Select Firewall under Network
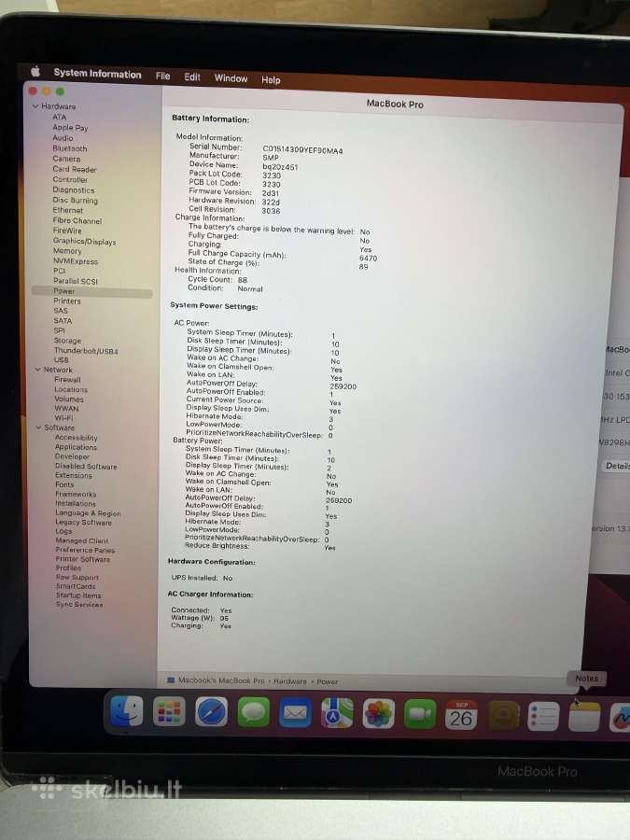The height and width of the screenshot is (840, 630). 67,380
